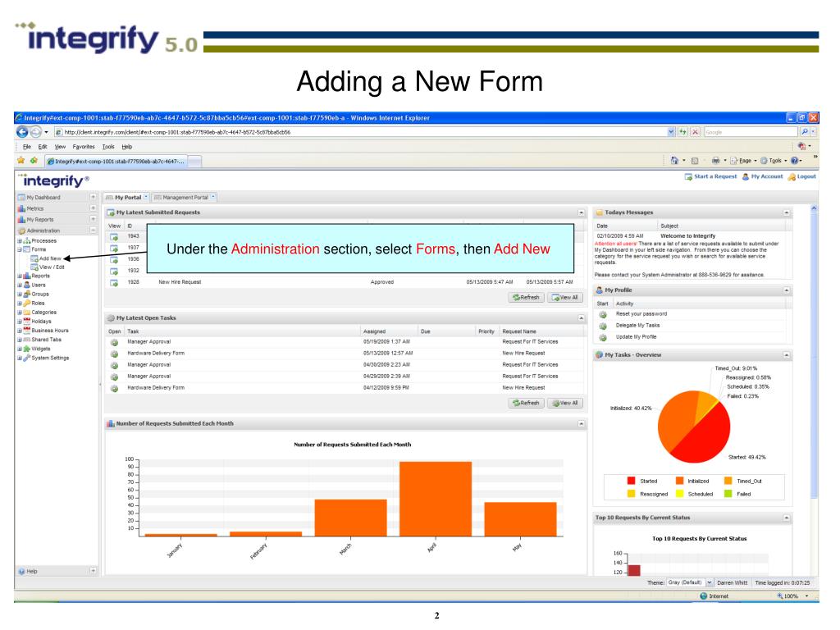
Task: Click the IE Home toolbar icon
Action: pyautogui.click(x=674, y=160)
